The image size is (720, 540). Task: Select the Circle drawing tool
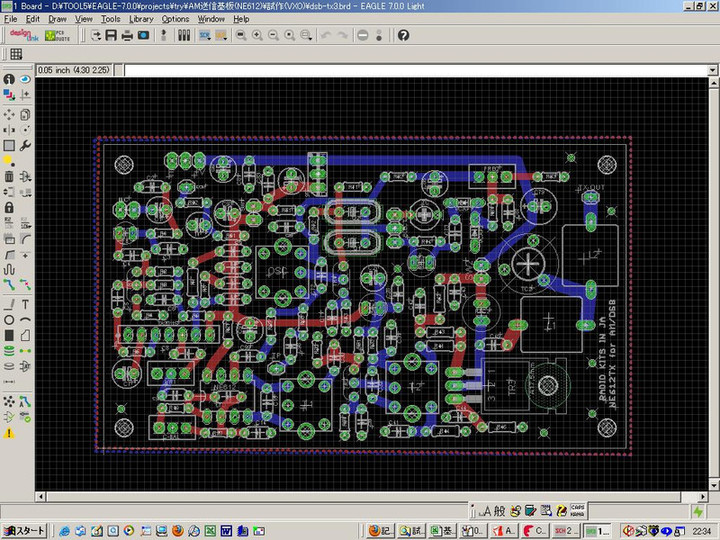click(9, 320)
